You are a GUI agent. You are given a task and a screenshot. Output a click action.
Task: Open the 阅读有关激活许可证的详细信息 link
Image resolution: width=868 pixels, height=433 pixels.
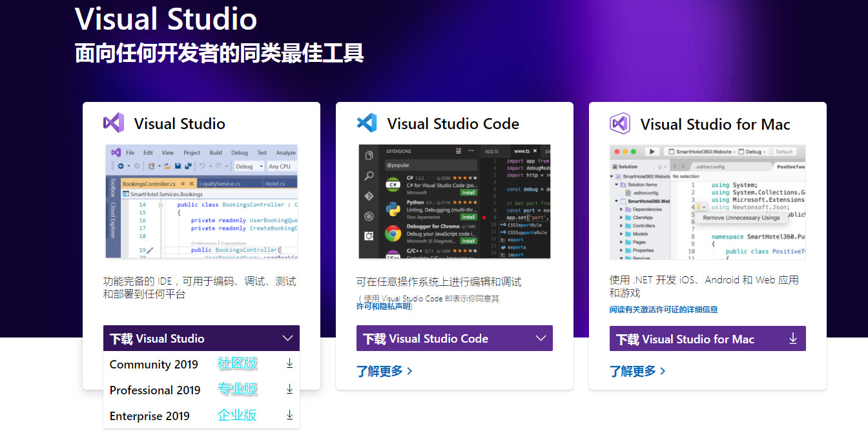pyautogui.click(x=663, y=310)
